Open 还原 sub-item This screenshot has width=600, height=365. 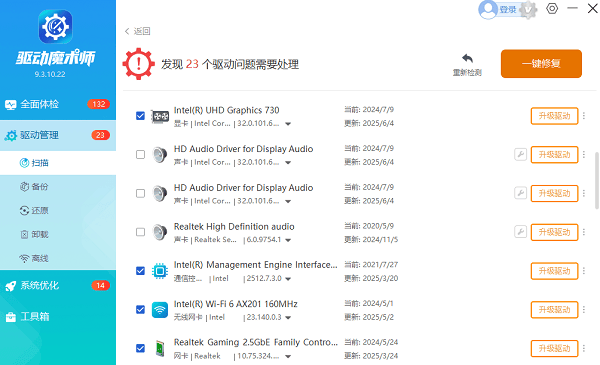[x=58, y=210]
